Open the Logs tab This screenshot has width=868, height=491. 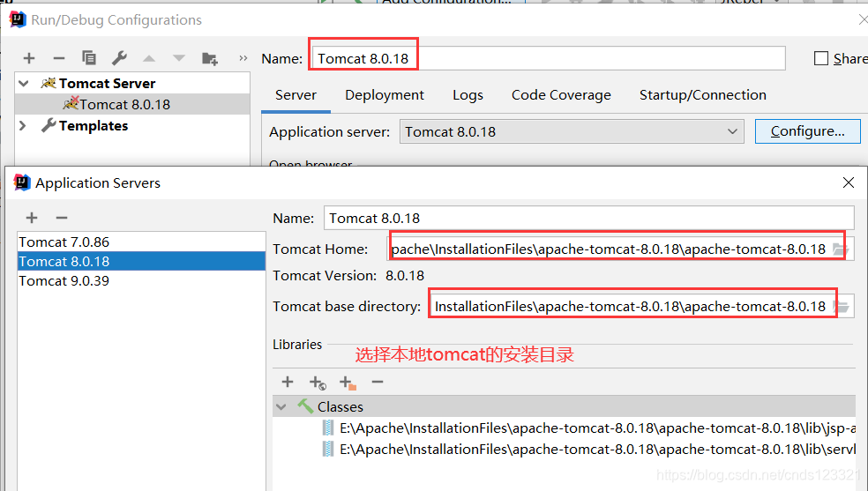(x=468, y=95)
